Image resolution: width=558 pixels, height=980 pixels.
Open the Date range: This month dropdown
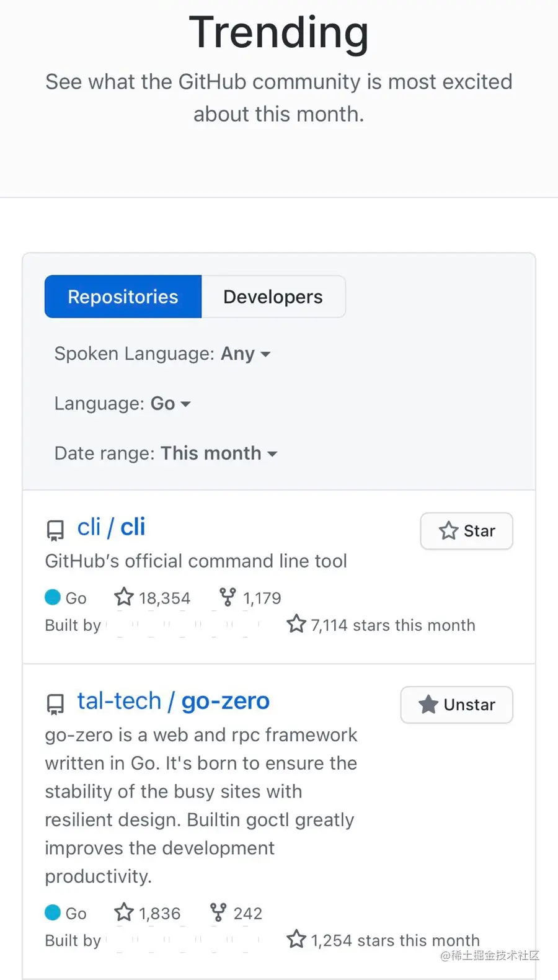click(166, 453)
